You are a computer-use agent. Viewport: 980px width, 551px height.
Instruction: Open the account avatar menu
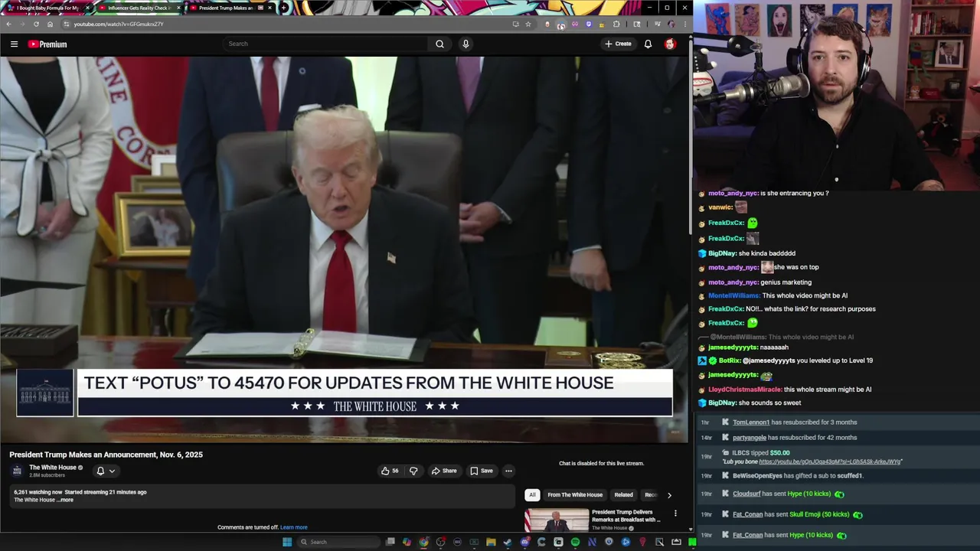coord(670,44)
